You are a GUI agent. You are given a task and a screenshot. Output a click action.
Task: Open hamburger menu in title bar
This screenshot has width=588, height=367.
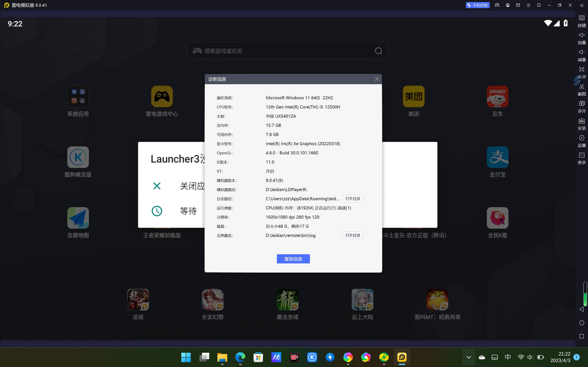tap(528, 5)
